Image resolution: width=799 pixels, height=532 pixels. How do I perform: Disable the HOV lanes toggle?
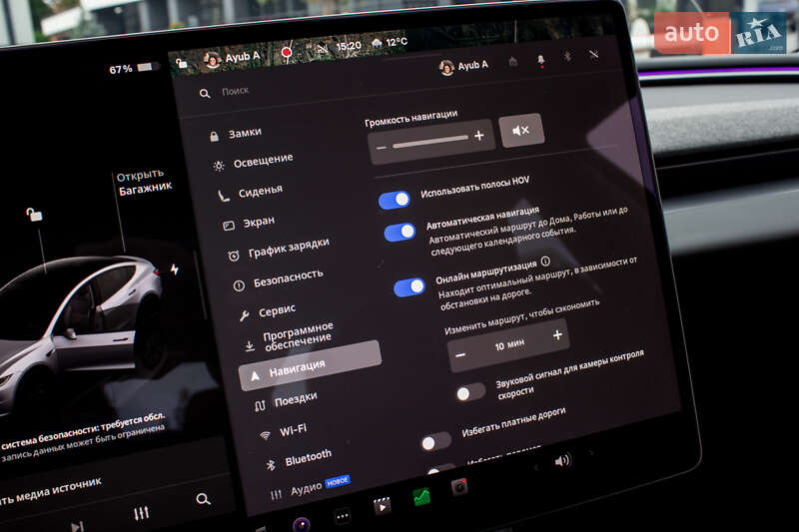(395, 200)
